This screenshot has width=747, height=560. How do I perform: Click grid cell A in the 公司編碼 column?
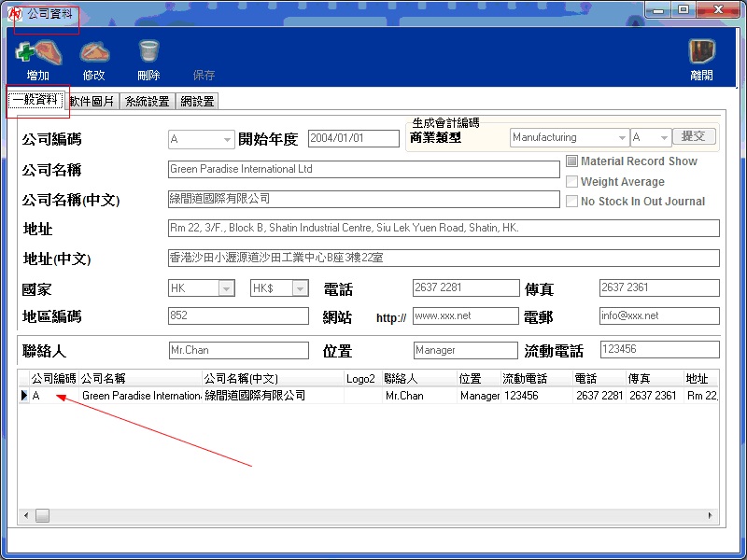(54, 395)
